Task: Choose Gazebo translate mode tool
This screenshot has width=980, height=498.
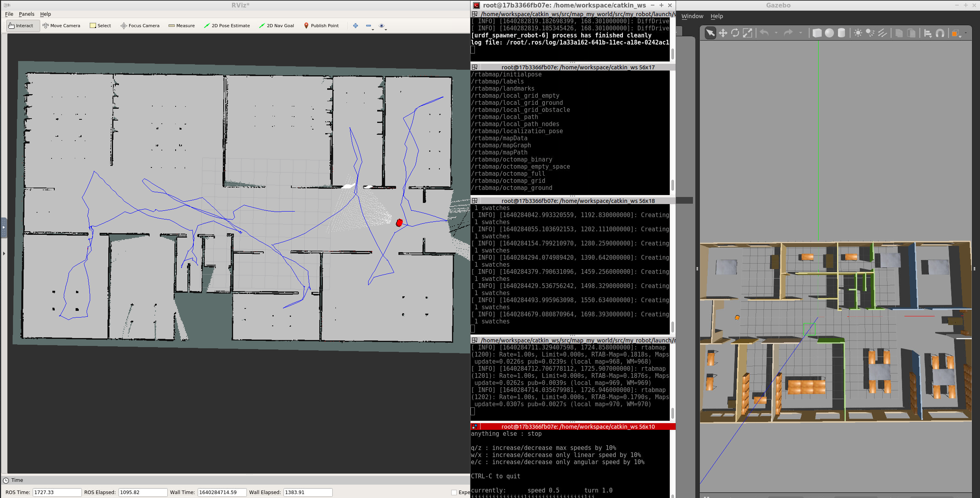Action: point(723,33)
